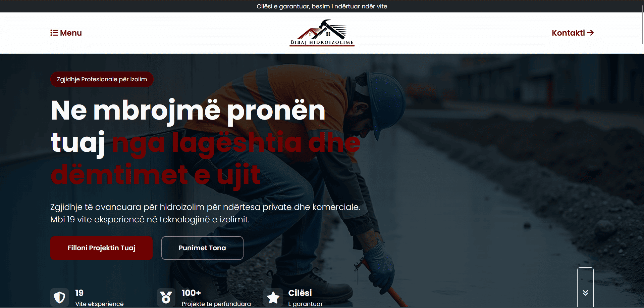
Task: Click the star icon for quality
Action: point(273,297)
